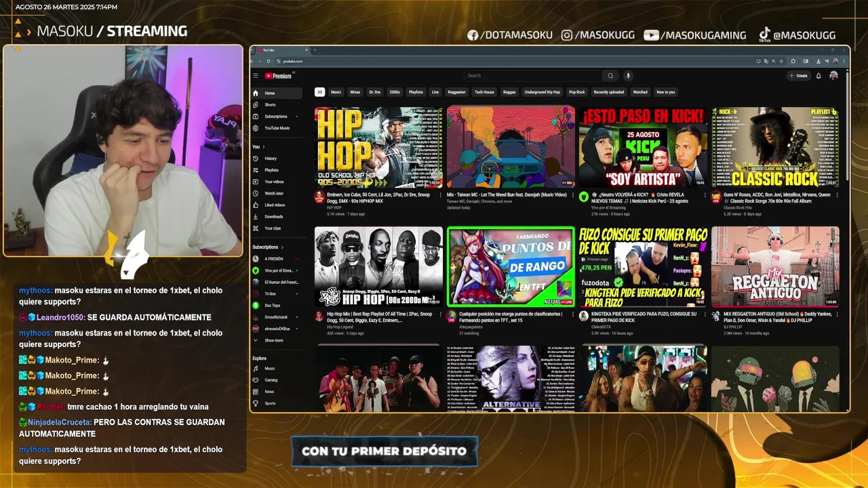Open Doc Tops subscription channel
This screenshot has width=868, height=488.
point(277,305)
